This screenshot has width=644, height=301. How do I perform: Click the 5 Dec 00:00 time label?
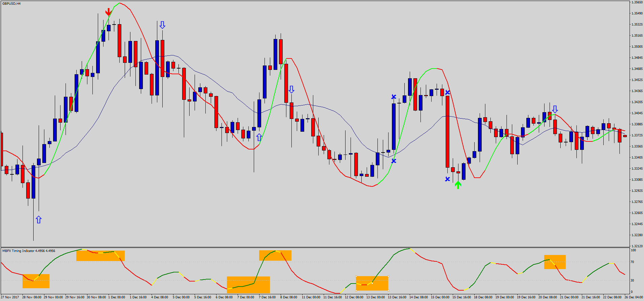181,297
